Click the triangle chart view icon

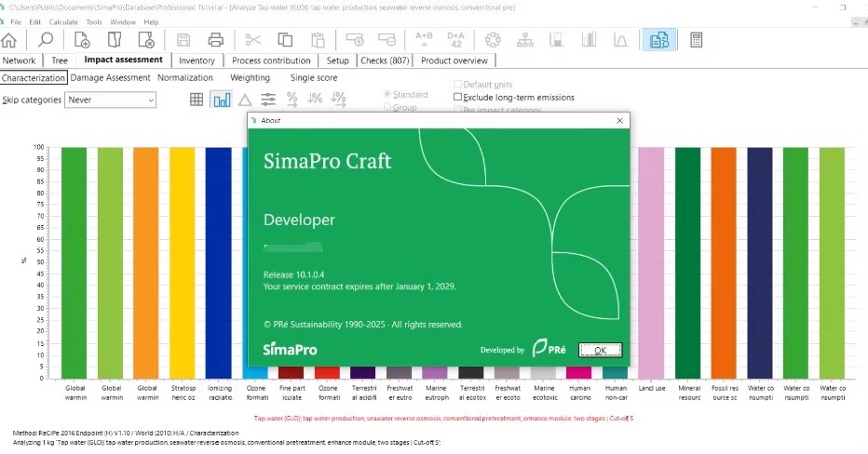point(245,100)
